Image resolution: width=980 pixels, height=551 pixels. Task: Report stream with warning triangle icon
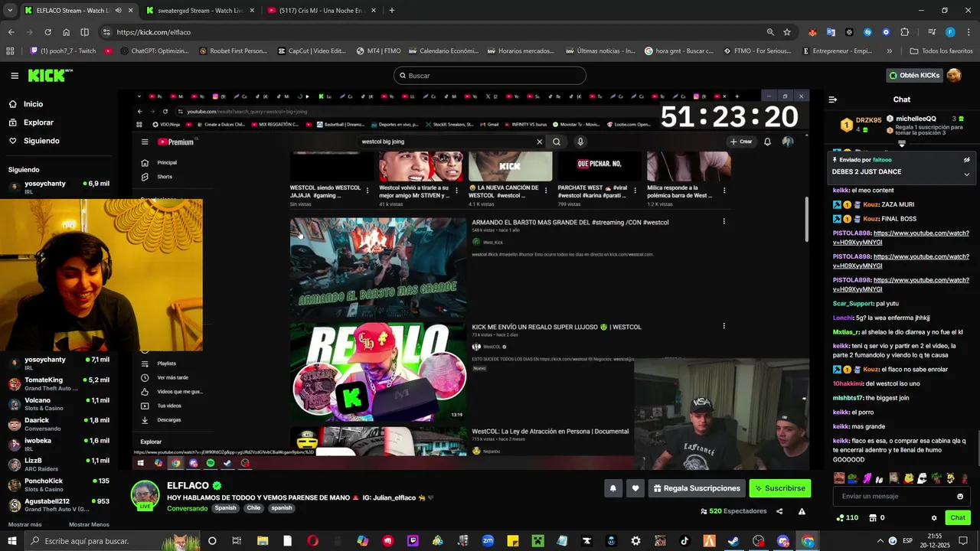click(802, 511)
